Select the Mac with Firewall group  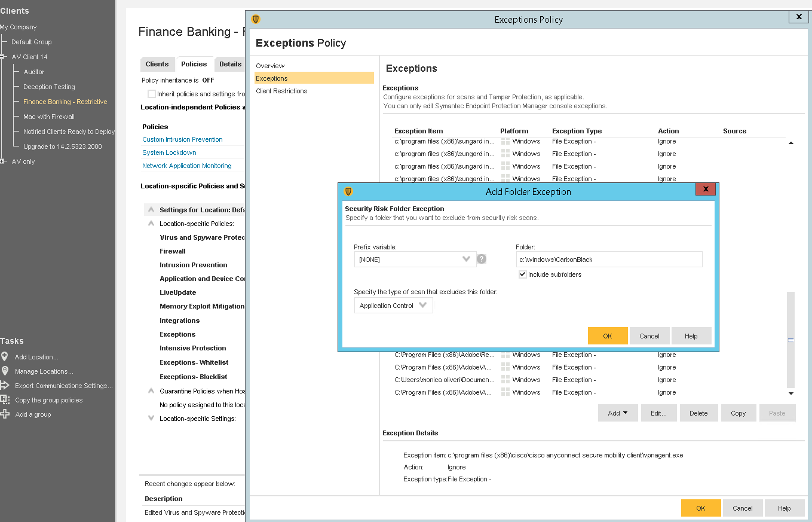click(x=49, y=117)
